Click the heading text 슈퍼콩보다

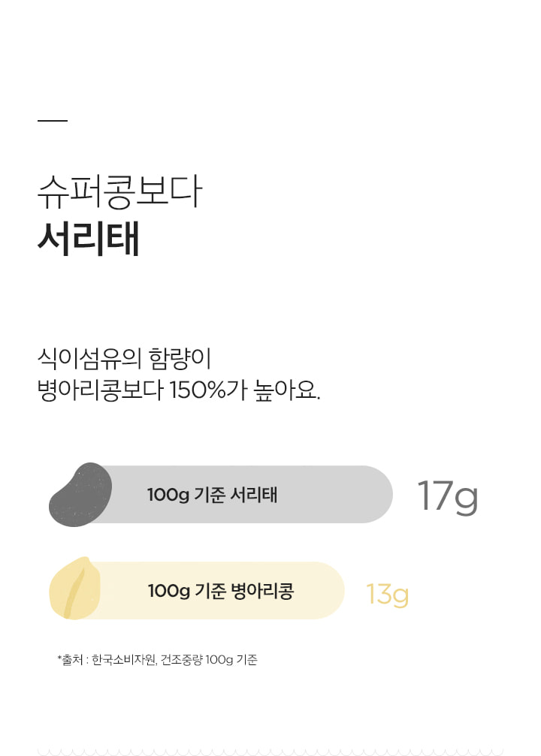click(119, 191)
